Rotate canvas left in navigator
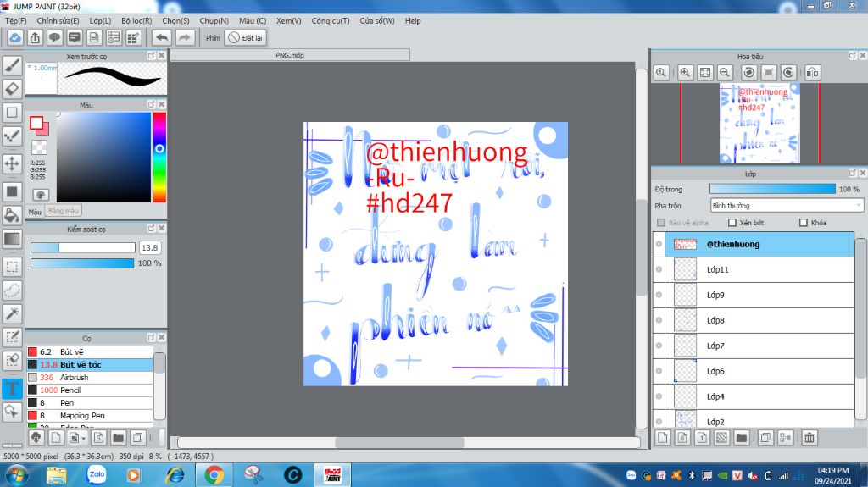Screen dimensions: 868x487 coord(749,73)
